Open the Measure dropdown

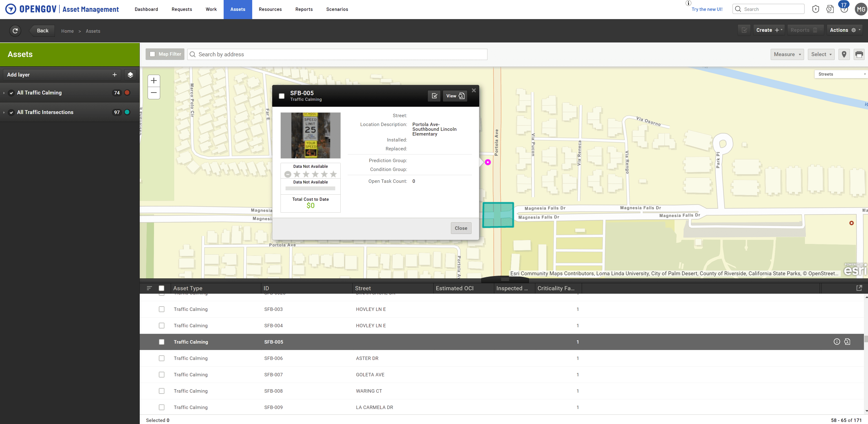click(787, 54)
